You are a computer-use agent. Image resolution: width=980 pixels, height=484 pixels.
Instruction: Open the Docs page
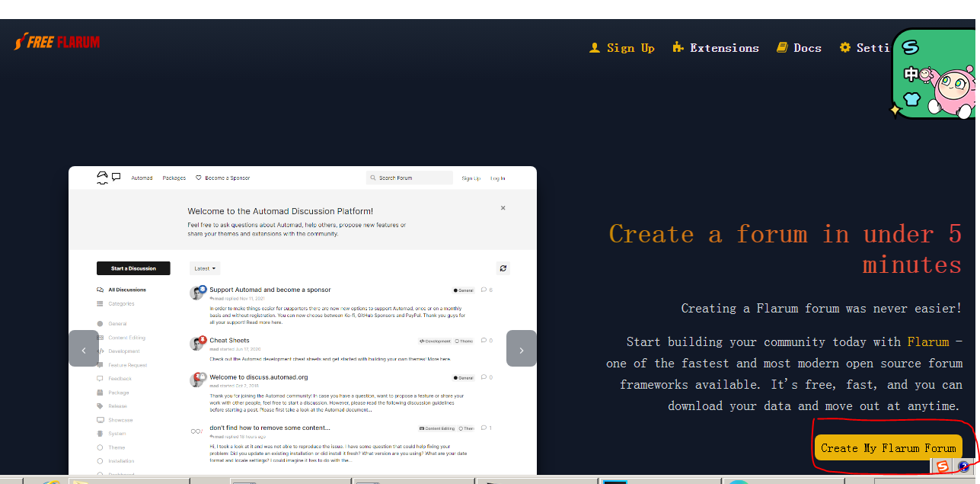(799, 48)
